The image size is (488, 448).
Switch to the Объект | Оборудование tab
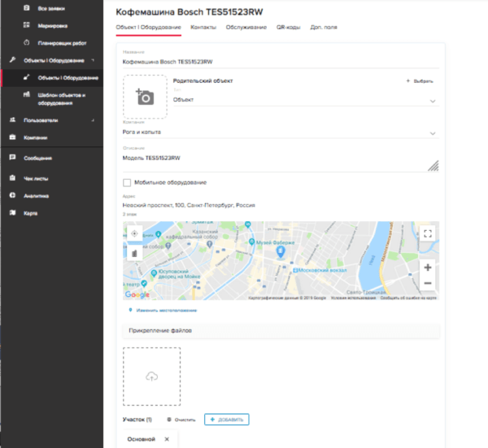click(149, 28)
